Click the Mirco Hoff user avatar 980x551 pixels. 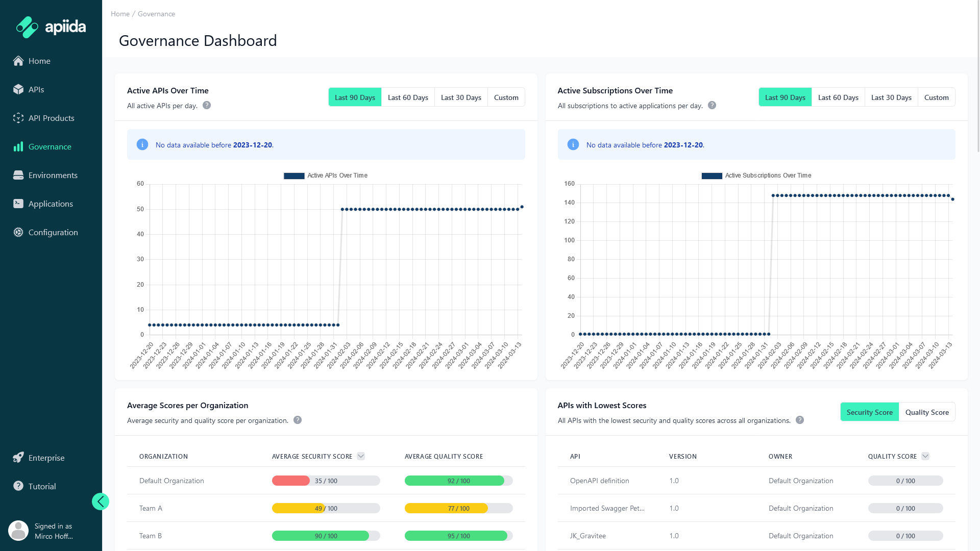pyautogui.click(x=18, y=531)
